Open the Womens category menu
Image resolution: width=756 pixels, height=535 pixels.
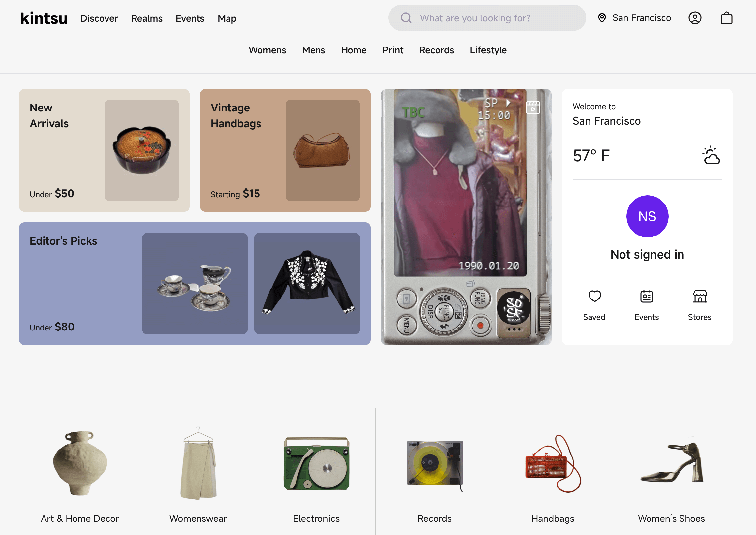[267, 50]
